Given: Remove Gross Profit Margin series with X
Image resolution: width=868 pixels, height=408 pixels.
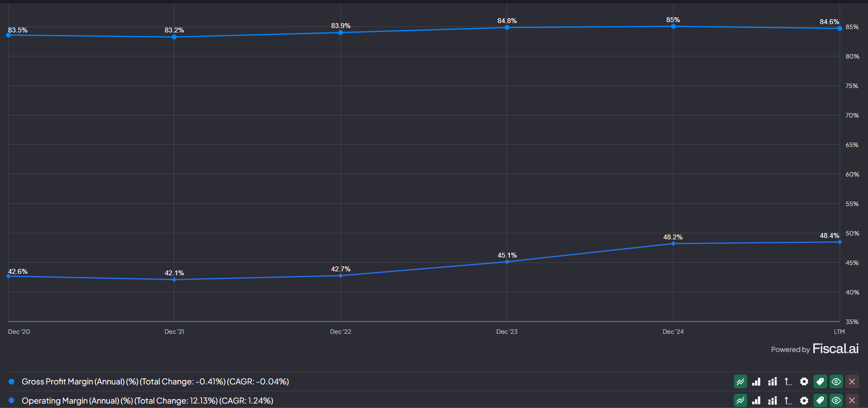Looking at the screenshot, I should [852, 381].
